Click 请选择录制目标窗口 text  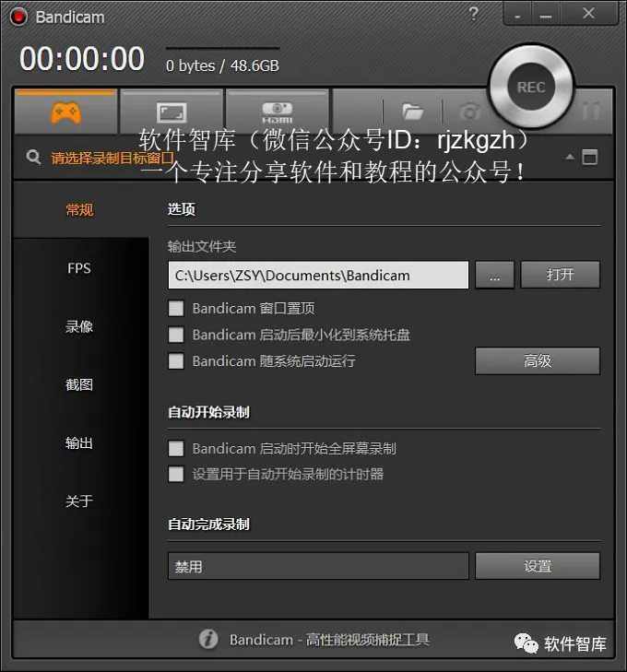pyautogui.click(x=112, y=159)
